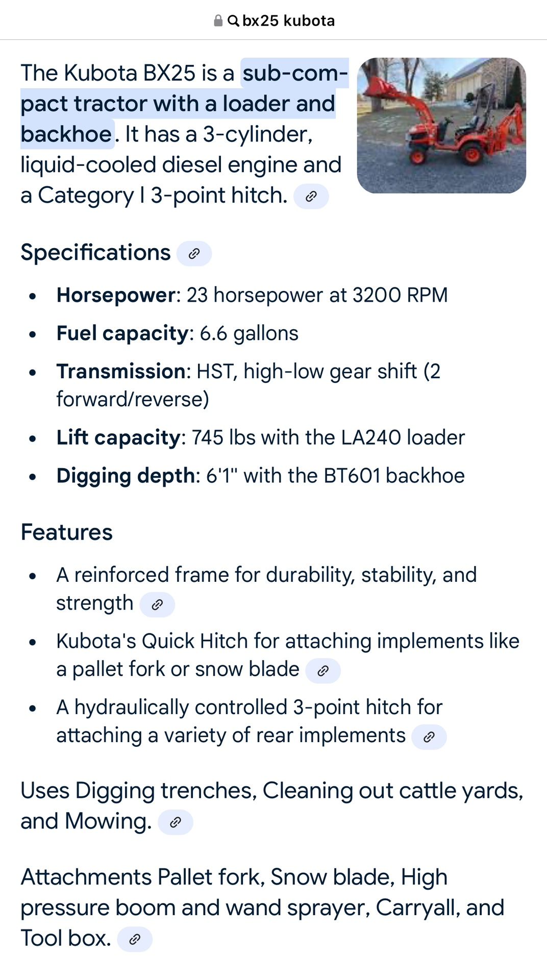
Task: Click highlighted sub-compact tractor with loader text
Action: pyautogui.click(x=184, y=104)
